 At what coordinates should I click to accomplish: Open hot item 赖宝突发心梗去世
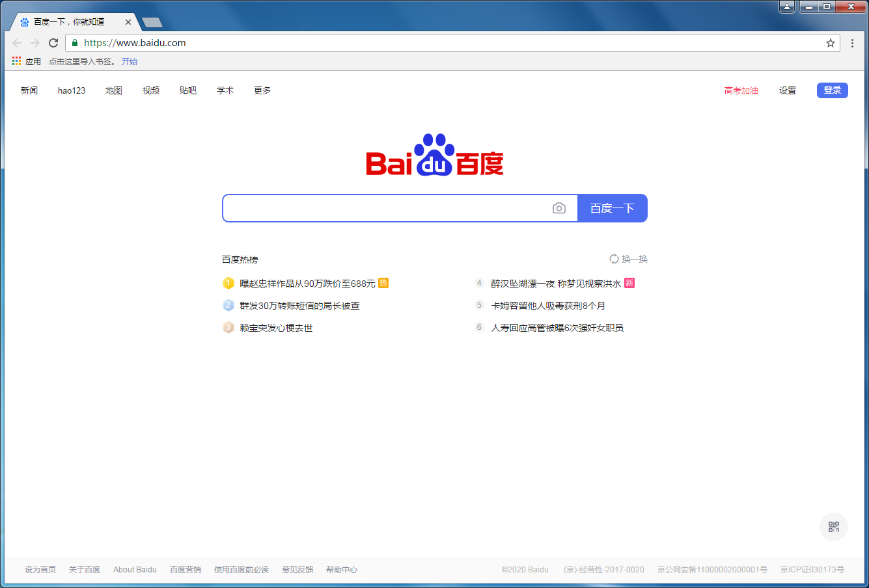pos(277,328)
